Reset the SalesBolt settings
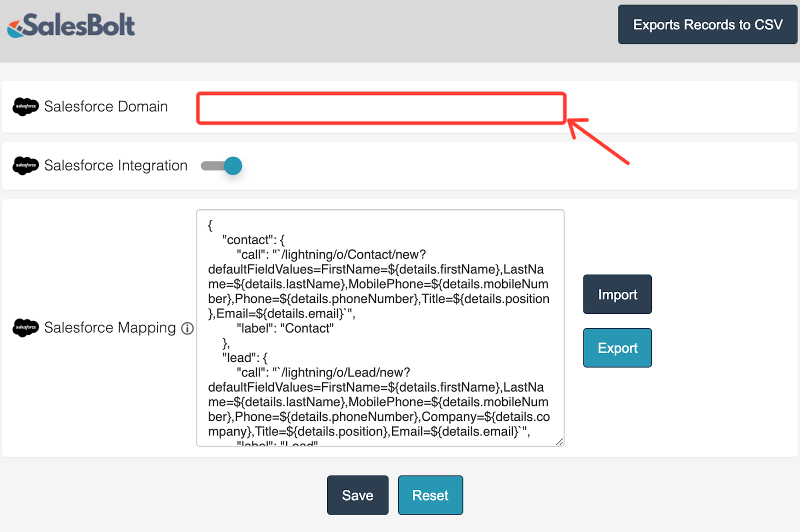 pyautogui.click(x=430, y=495)
